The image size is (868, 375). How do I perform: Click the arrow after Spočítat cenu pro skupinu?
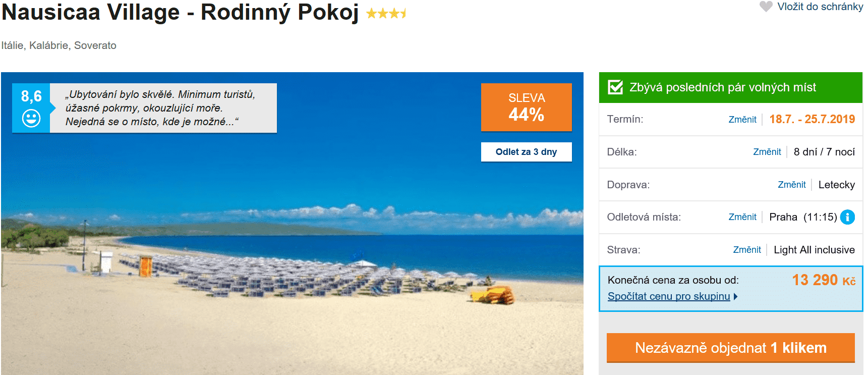(736, 297)
